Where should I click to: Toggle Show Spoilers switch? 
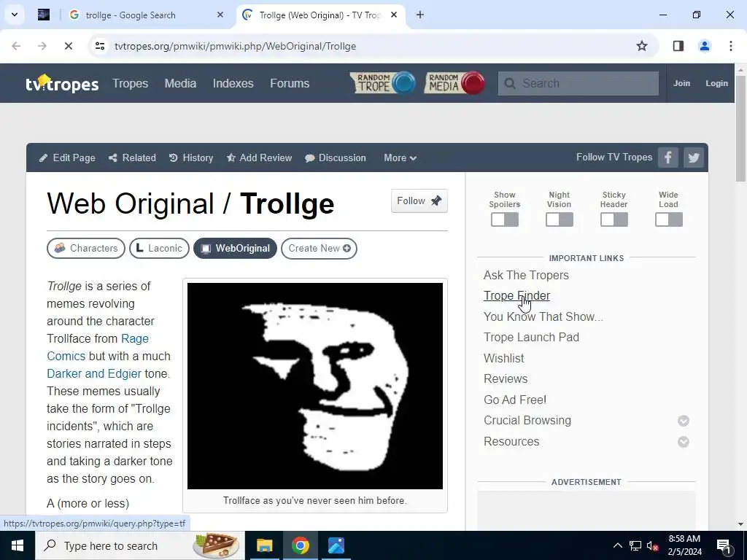pos(505,219)
